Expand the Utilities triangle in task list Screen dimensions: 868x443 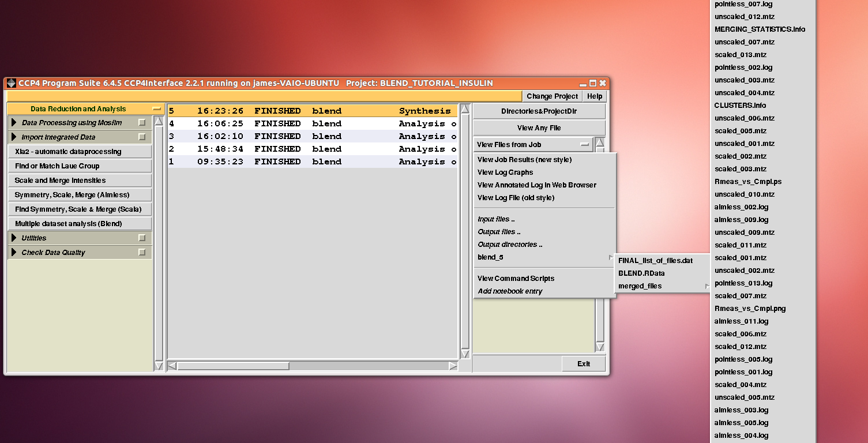(14, 238)
